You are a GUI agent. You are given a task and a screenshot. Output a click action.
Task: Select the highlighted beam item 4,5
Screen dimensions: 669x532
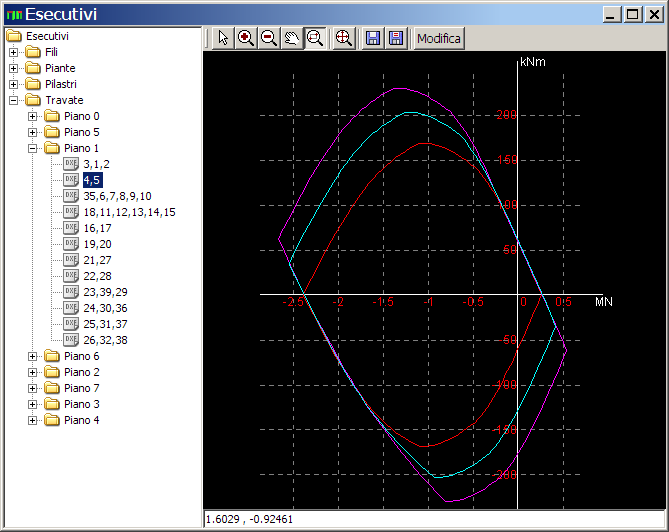tap(92, 180)
